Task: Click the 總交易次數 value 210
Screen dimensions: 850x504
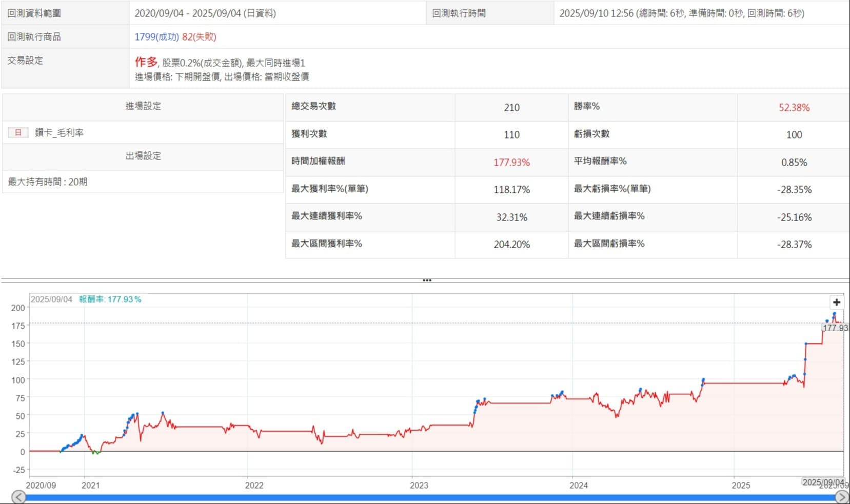Action: coord(511,108)
